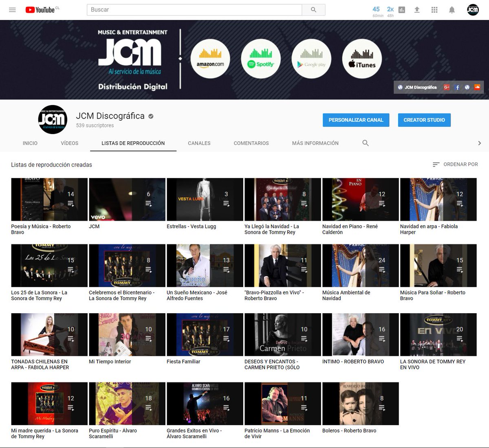Open the COMENTARIOS tab
This screenshot has height=448, width=489.
(251, 143)
